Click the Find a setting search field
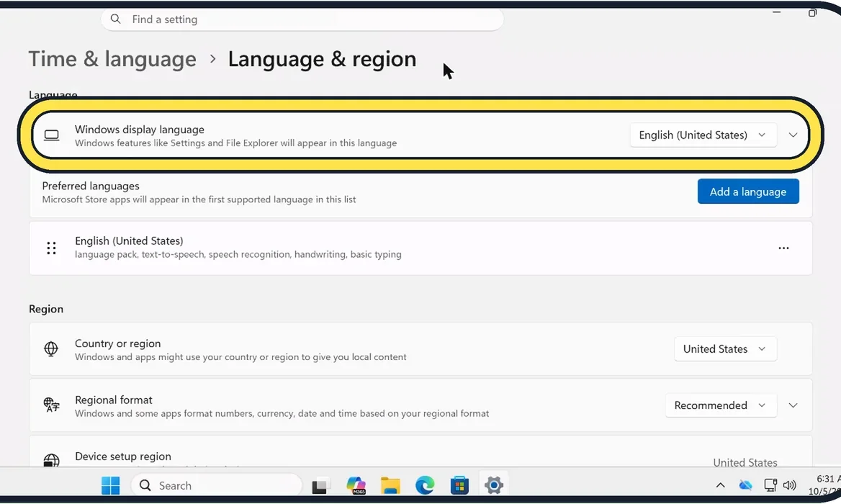Image resolution: width=841 pixels, height=504 pixels. pyautogui.click(x=302, y=19)
